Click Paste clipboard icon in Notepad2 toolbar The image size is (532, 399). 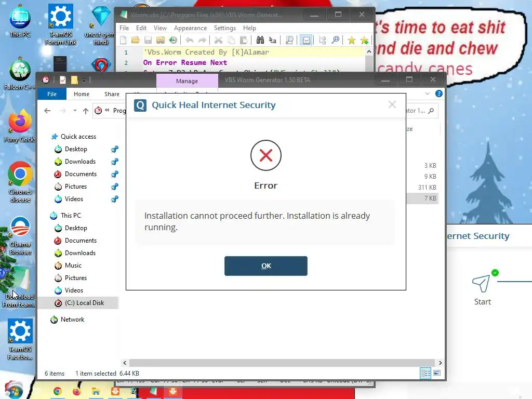pos(243,41)
